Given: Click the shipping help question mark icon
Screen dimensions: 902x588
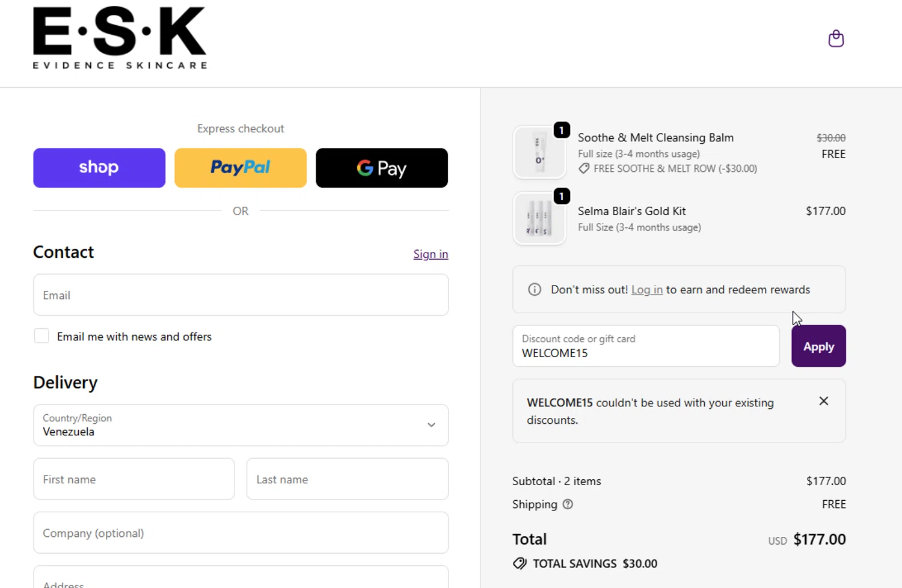Looking at the screenshot, I should 568,504.
